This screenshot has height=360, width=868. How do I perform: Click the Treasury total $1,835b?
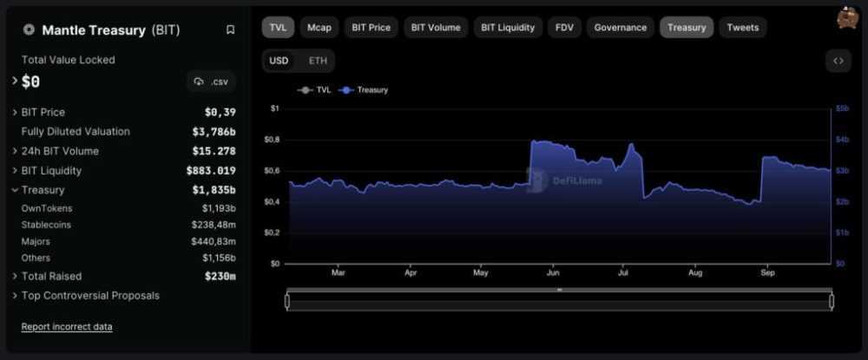pyautogui.click(x=214, y=190)
